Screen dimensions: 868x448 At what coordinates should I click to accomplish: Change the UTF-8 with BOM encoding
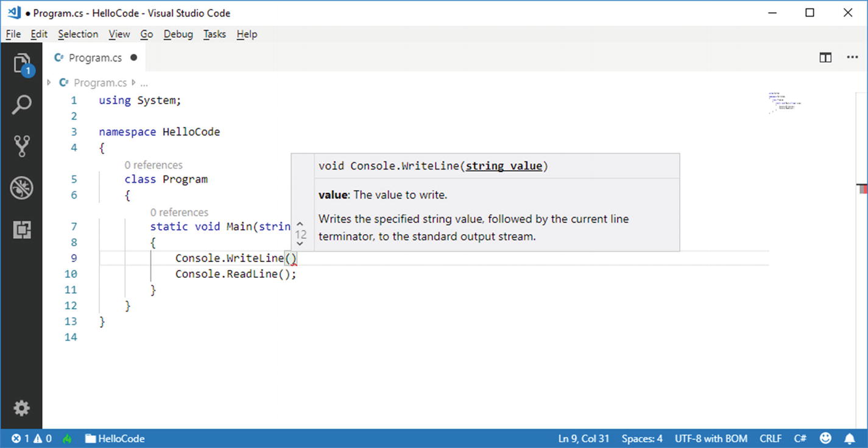(711, 438)
